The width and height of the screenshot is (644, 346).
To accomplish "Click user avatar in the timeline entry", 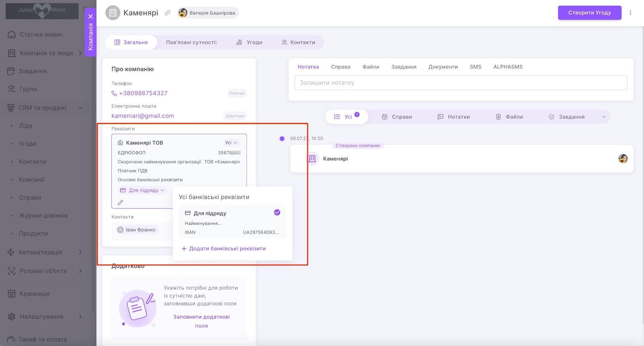I will [x=623, y=159].
